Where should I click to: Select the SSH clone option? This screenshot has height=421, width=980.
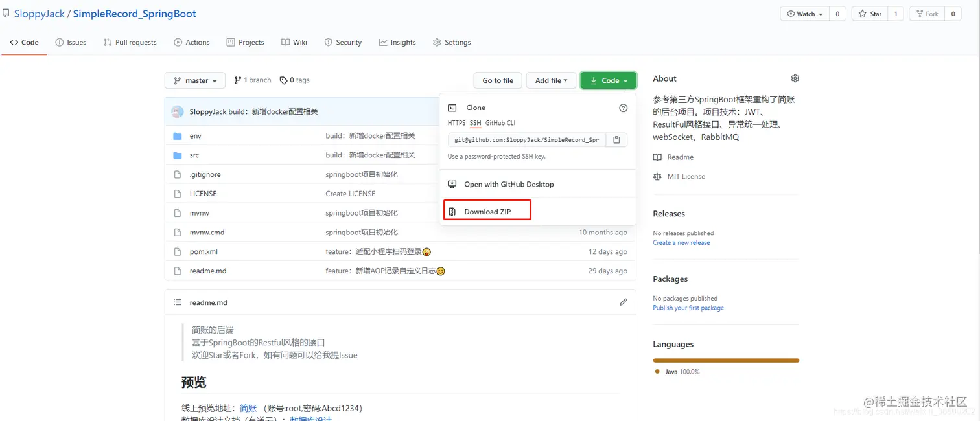point(476,123)
